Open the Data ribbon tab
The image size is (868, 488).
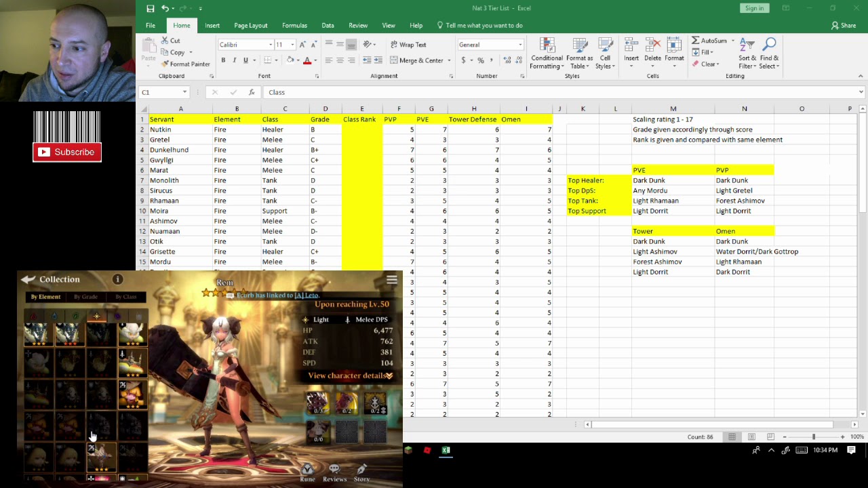coord(328,26)
